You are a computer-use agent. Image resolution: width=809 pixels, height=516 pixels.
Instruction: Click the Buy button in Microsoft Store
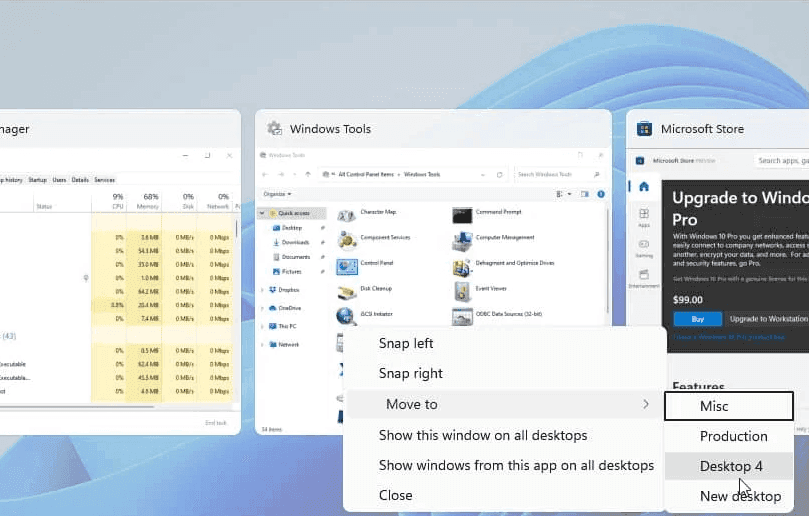tap(698, 319)
